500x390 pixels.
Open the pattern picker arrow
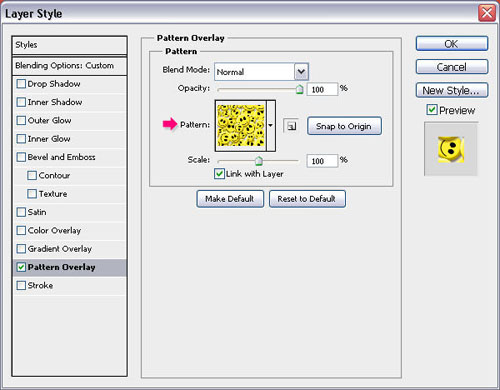tap(271, 126)
